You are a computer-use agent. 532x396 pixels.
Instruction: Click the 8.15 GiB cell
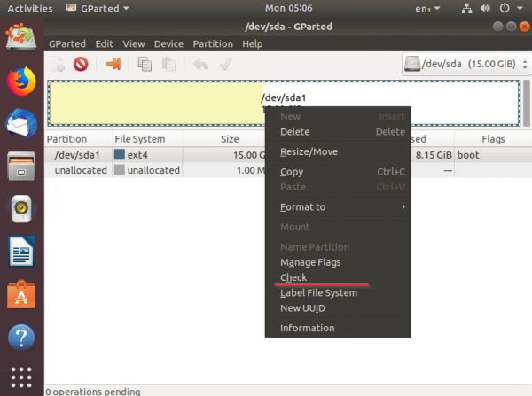[434, 155]
